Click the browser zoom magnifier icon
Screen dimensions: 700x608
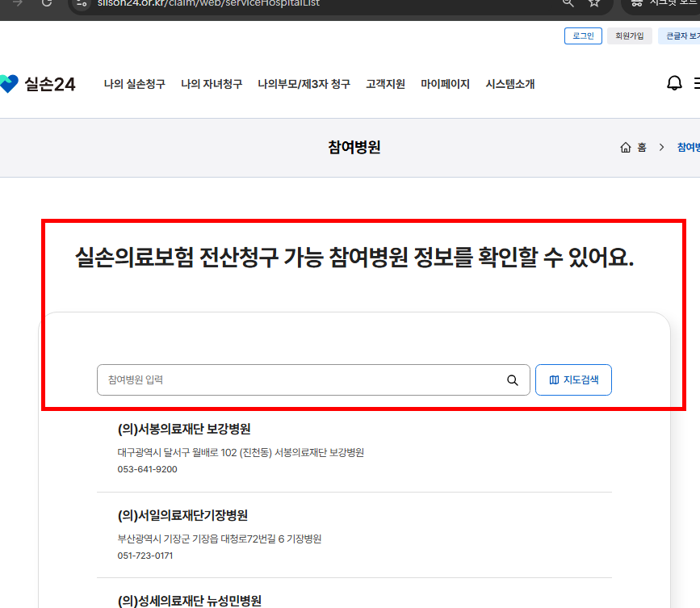pyautogui.click(x=568, y=3)
